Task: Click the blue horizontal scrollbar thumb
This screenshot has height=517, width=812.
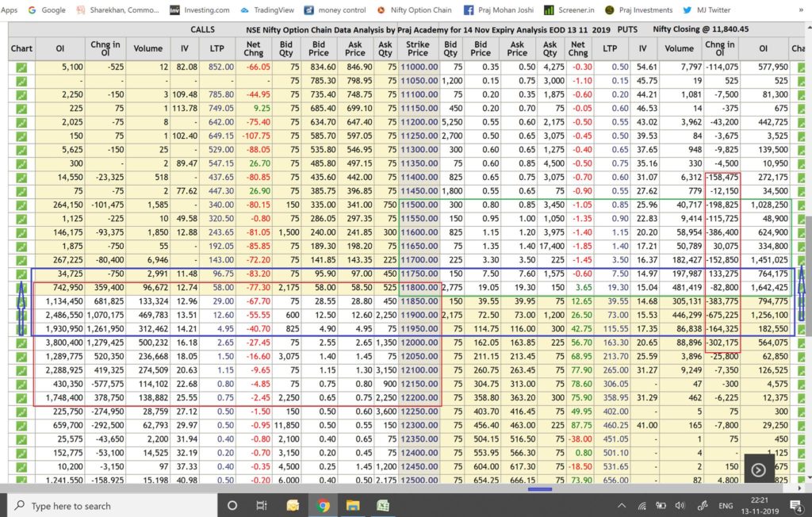Action: click(539, 489)
